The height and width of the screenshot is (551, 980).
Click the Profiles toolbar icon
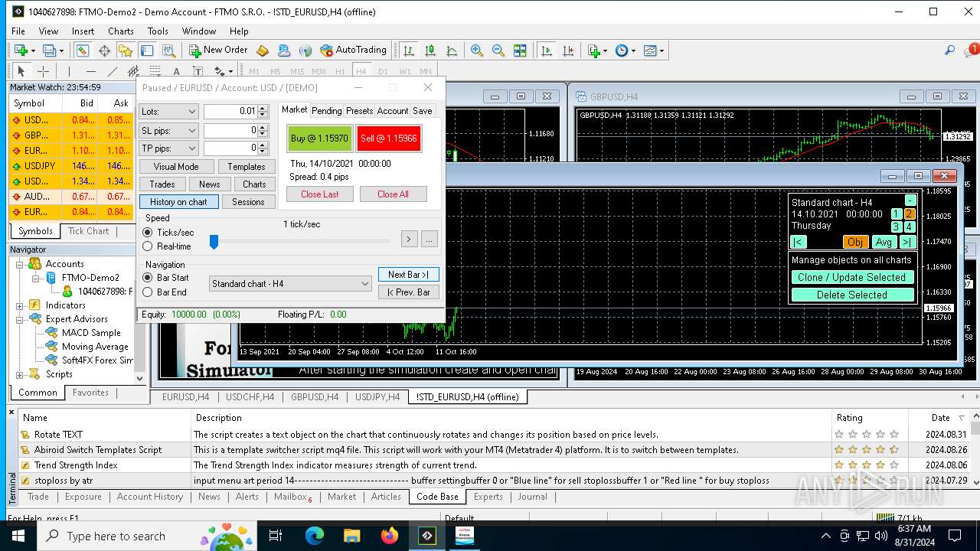[50, 51]
